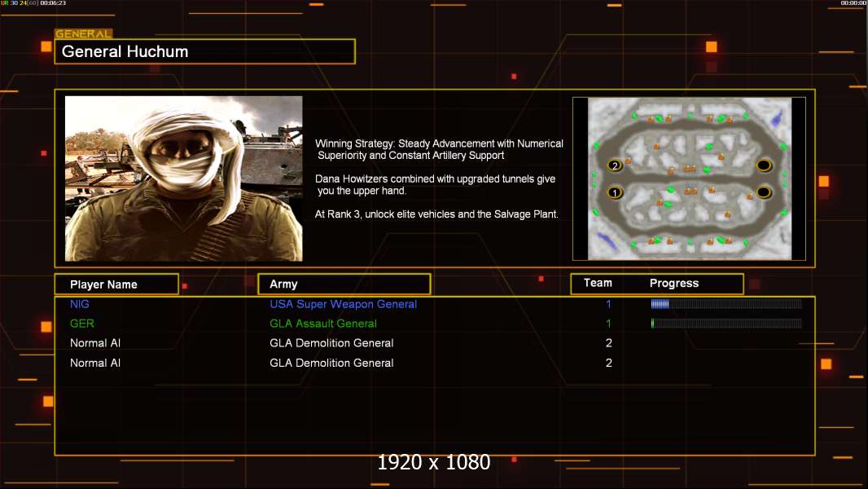The height and width of the screenshot is (489, 868).
Task: Click team number in GER's row
Action: 608,324
